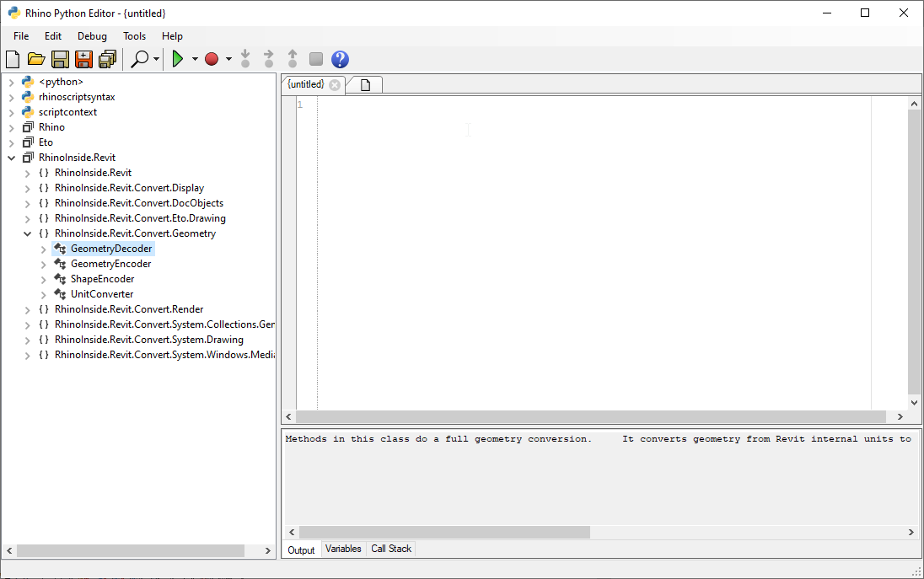Select ShapeEncoder in the tree
924x579 pixels.
point(102,279)
